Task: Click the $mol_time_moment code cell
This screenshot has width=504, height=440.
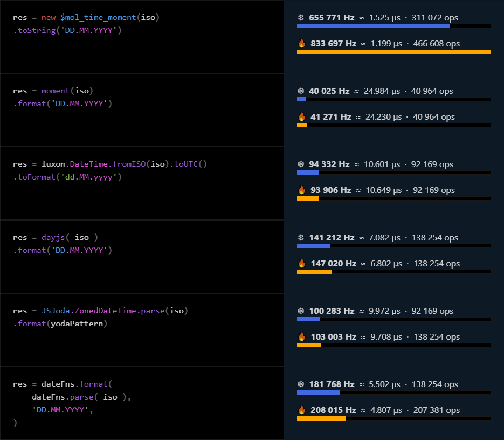Action: click(x=142, y=37)
